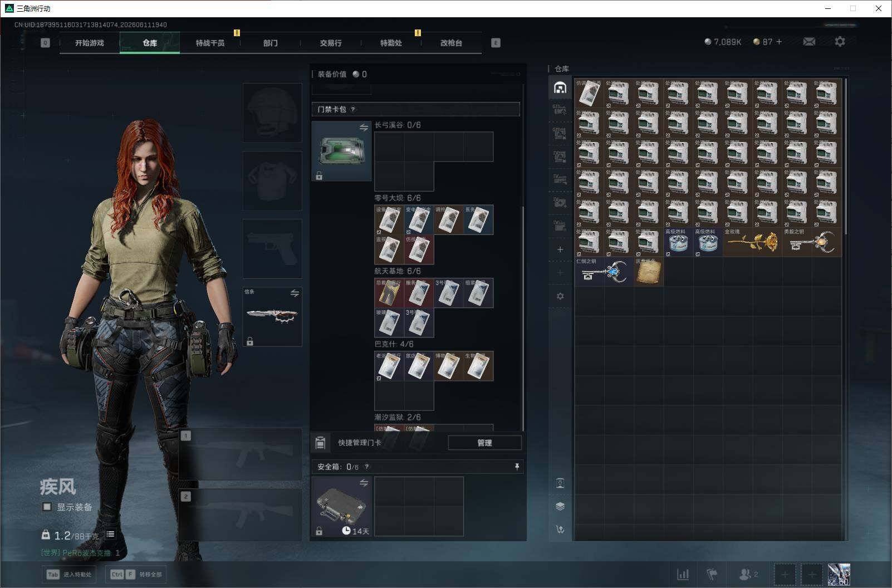Click the warehouse grid vertical scrollbar
The image size is (892, 588).
pos(846,156)
